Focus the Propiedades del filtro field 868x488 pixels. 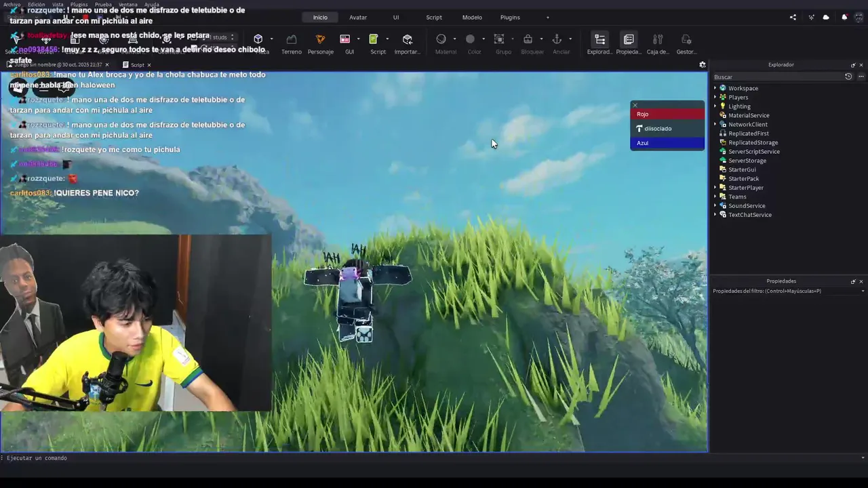pos(785,291)
